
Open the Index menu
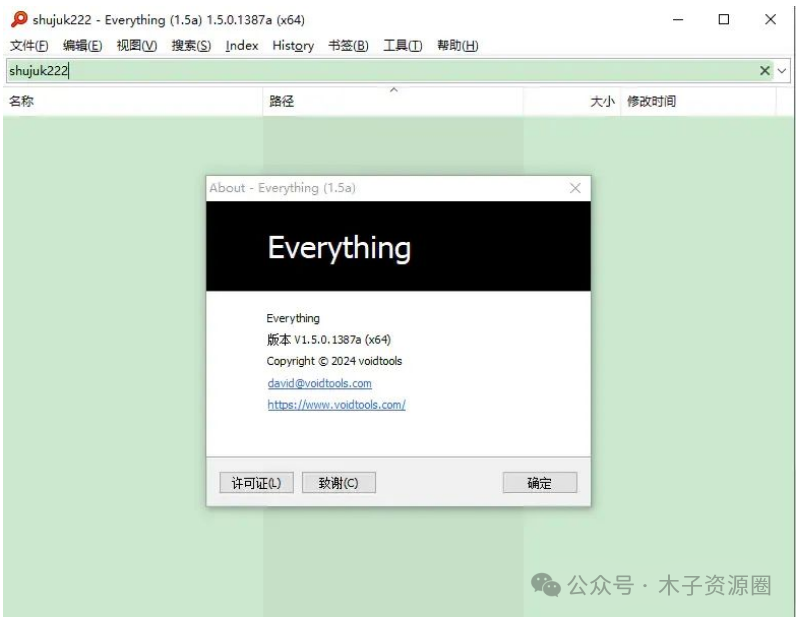point(242,46)
